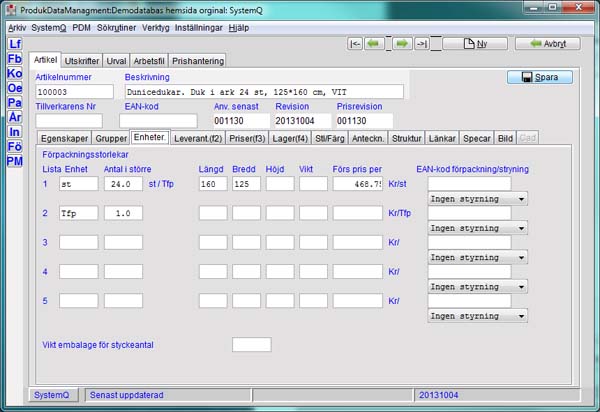Expand row 3 Ingen styrning dropdown
The height and width of the screenshot is (412, 600).
point(477,257)
